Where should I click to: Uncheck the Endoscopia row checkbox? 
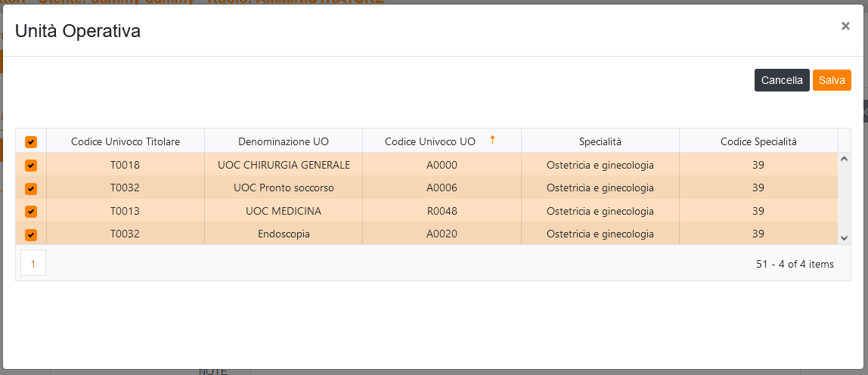pos(31,234)
